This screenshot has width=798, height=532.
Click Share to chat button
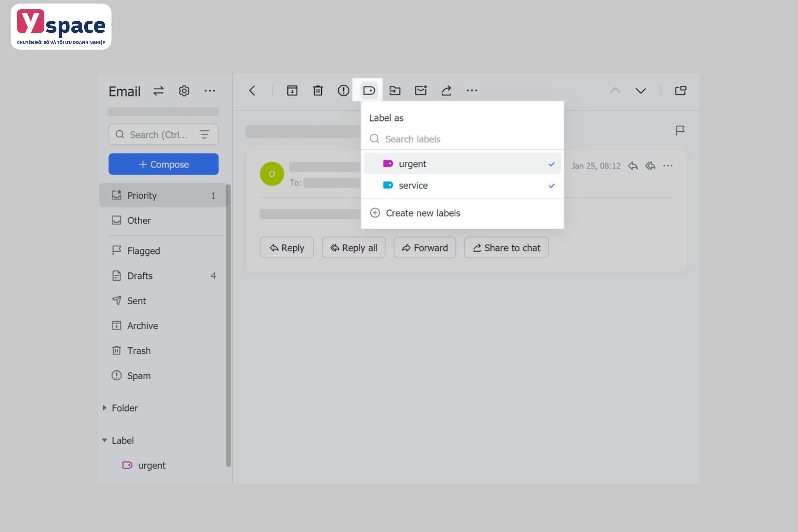click(506, 248)
